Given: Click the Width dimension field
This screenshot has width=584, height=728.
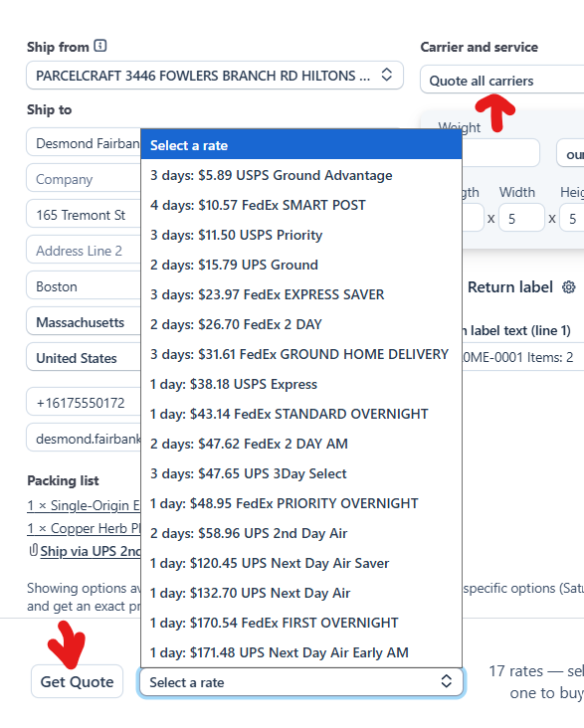Looking at the screenshot, I should [x=521, y=218].
